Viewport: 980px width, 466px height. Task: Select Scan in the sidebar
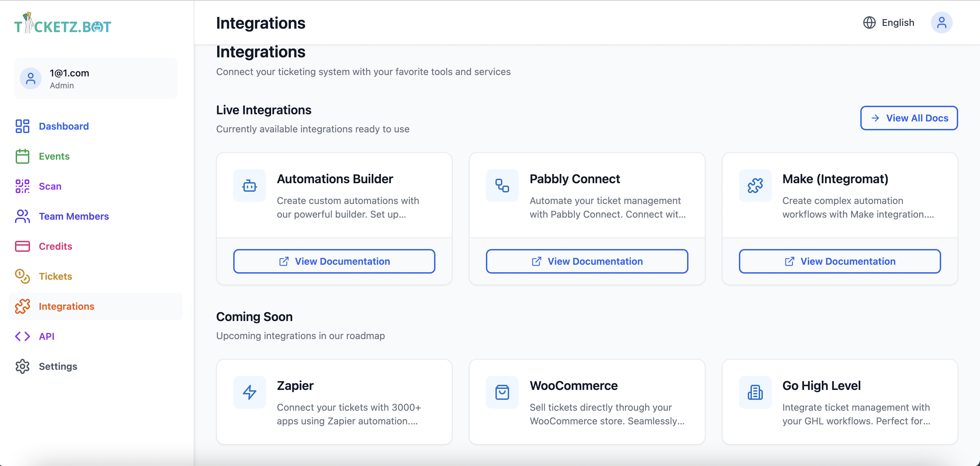pos(95,187)
